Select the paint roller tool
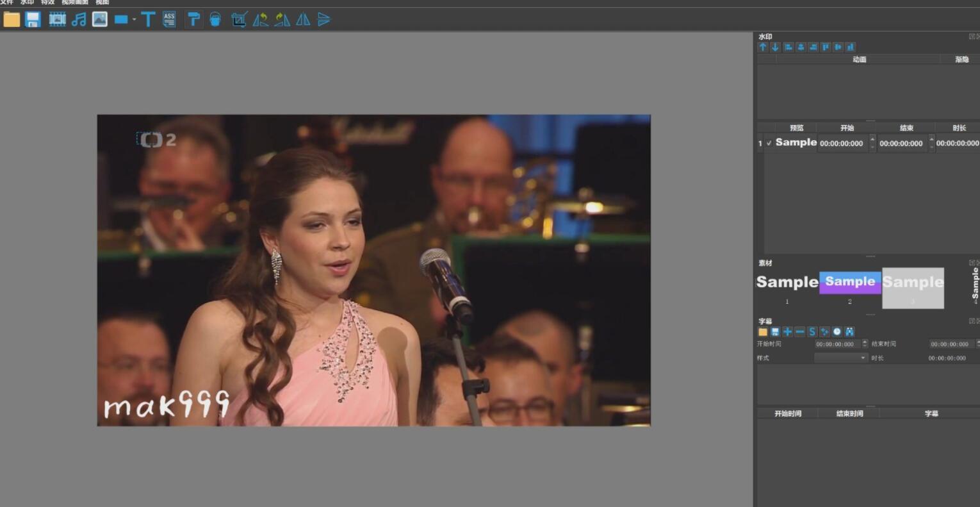 [x=193, y=19]
